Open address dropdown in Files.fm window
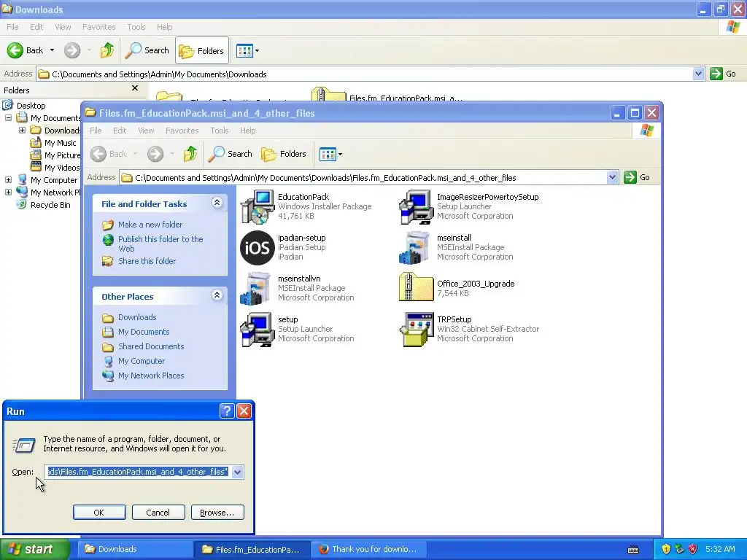This screenshot has width=747, height=560. click(613, 178)
